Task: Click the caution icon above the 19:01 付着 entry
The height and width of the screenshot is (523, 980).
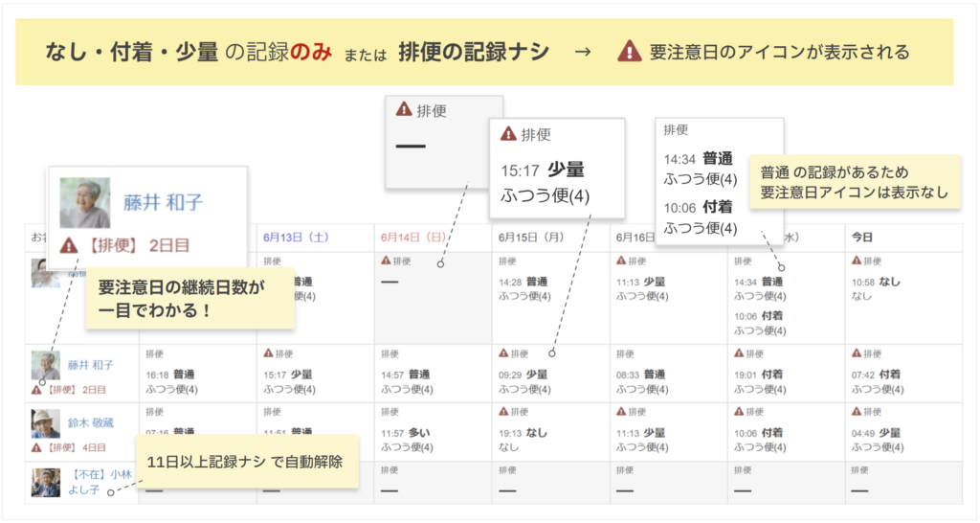Action: [x=740, y=353]
